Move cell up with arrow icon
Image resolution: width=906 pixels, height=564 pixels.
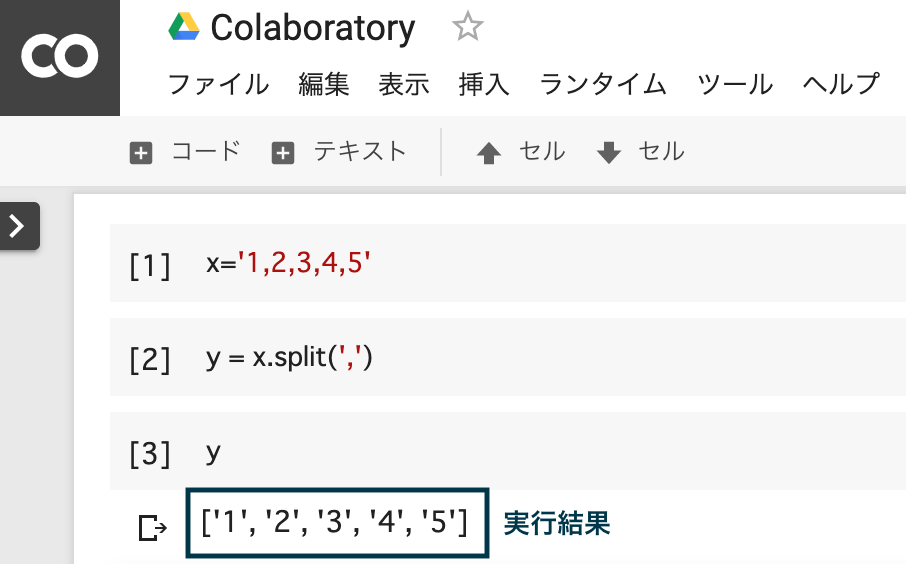[488, 153]
